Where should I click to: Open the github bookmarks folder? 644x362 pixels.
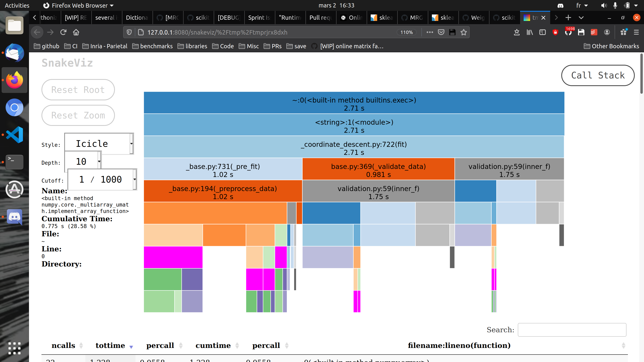[x=46, y=46]
